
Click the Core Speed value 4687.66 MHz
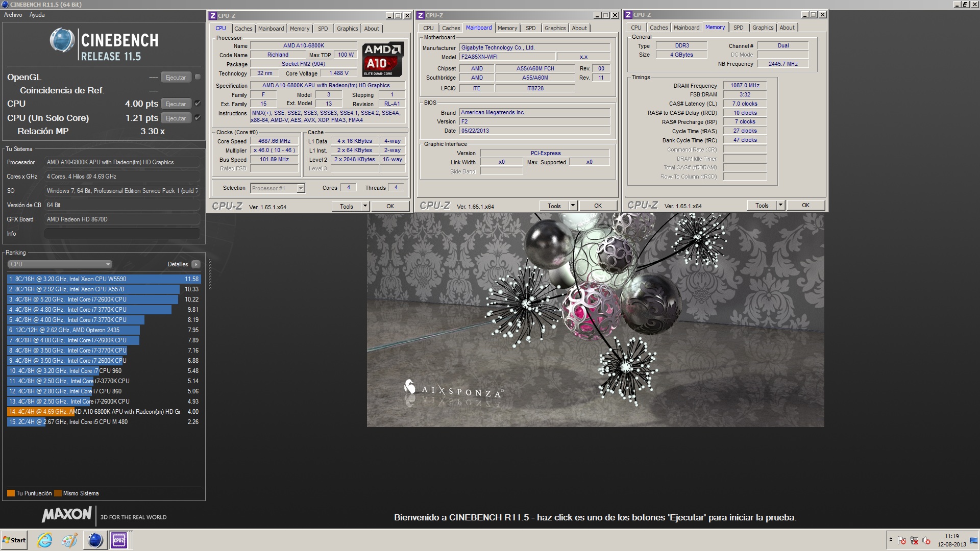tap(274, 141)
